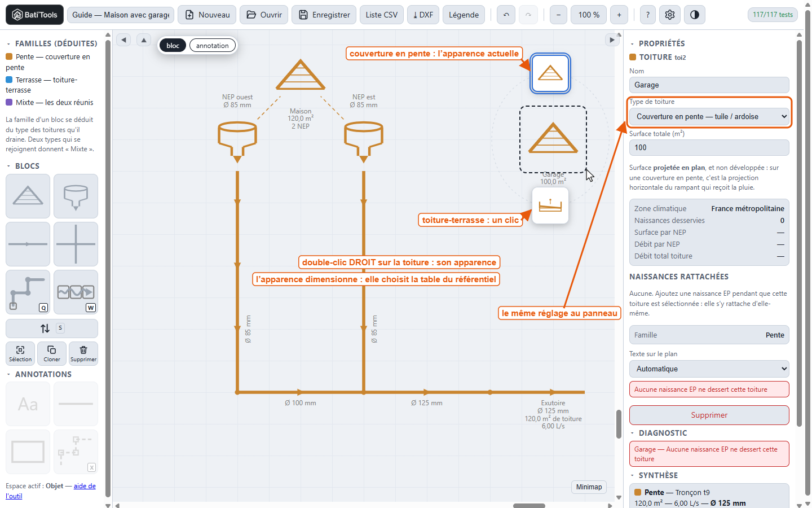Collapse the Synthèse section
The height and width of the screenshot is (508, 812).
pos(654,475)
